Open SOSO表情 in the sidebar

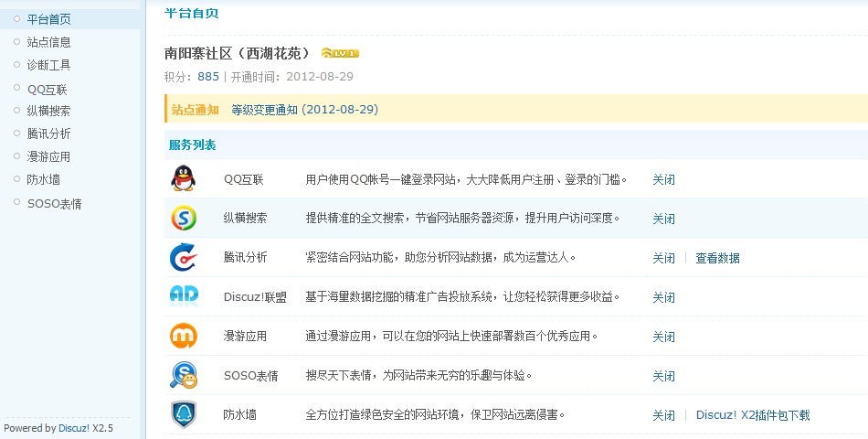point(54,203)
